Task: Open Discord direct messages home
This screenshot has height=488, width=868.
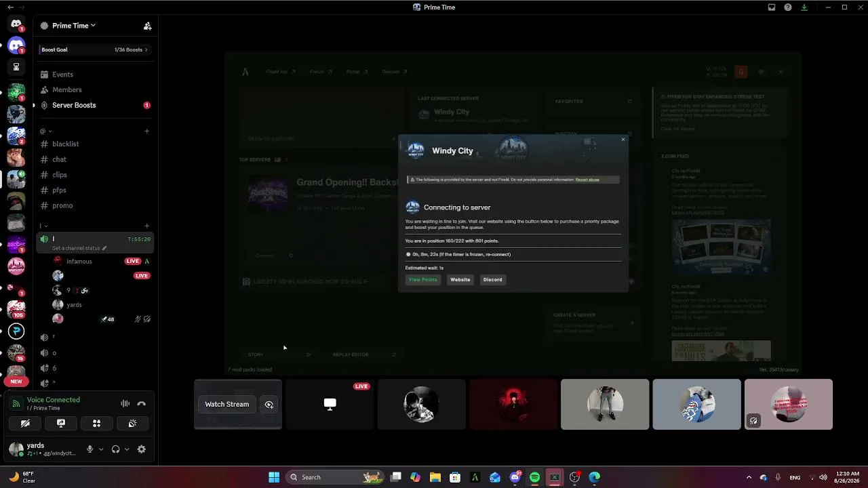Action: tap(16, 24)
